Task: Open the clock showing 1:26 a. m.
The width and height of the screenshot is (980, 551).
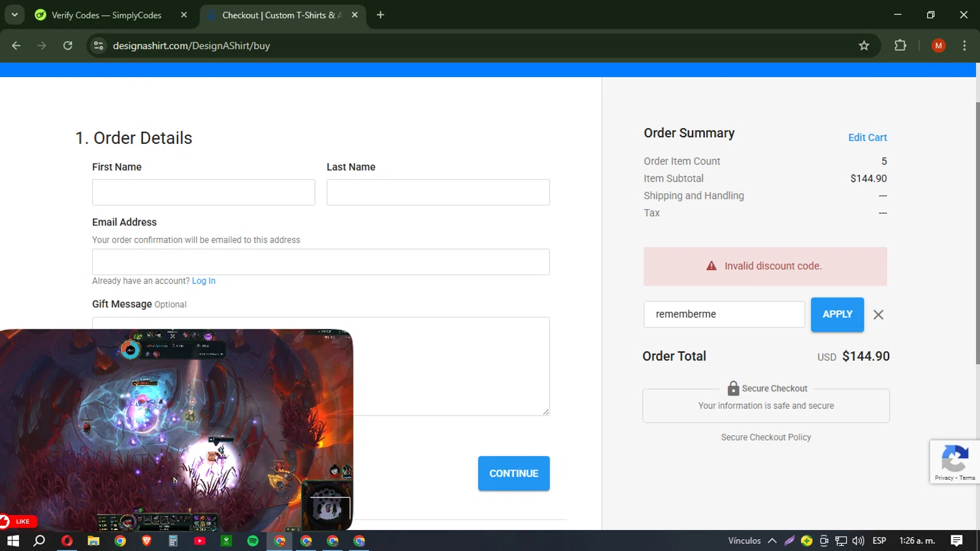Action: point(917,541)
